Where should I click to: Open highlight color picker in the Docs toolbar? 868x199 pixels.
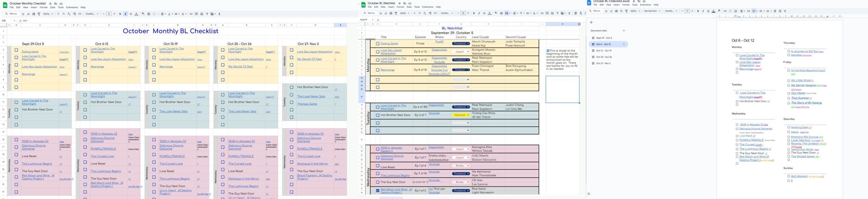(x=719, y=11)
